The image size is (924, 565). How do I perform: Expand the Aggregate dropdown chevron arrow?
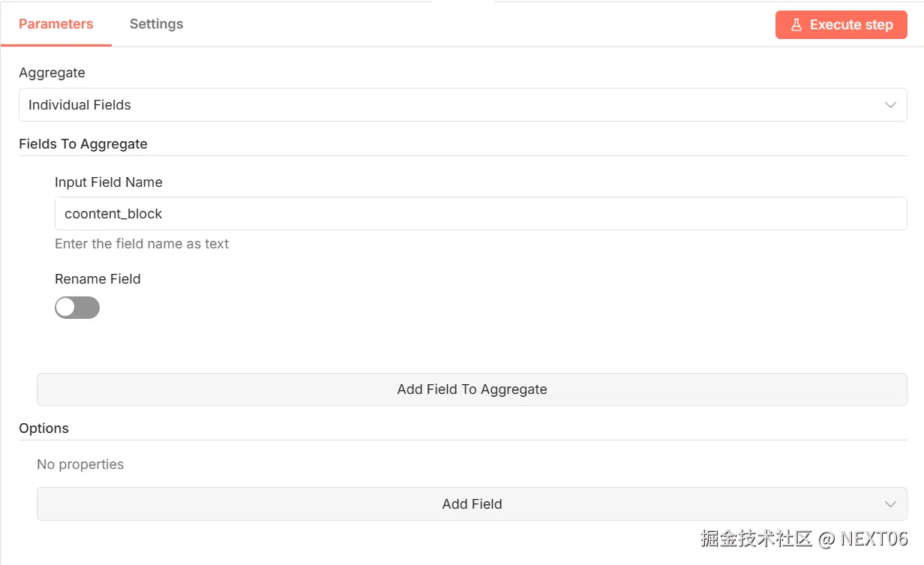click(x=890, y=105)
